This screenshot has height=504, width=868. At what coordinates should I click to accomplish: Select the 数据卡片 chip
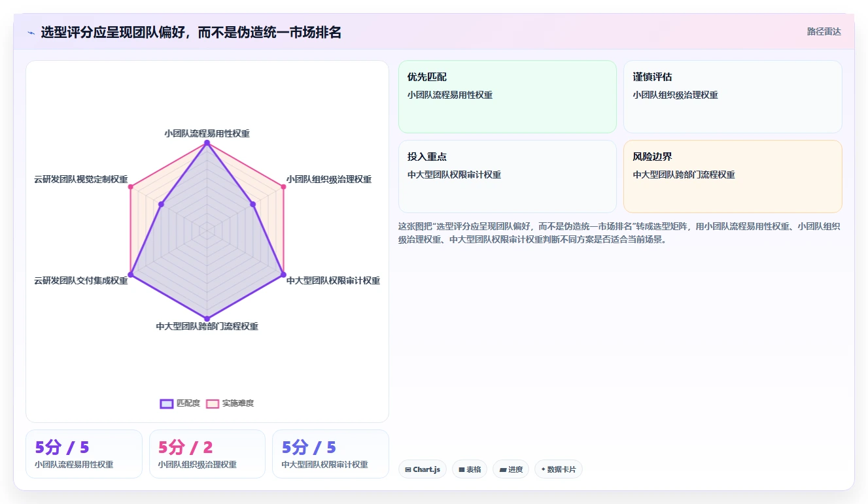pyautogui.click(x=558, y=469)
